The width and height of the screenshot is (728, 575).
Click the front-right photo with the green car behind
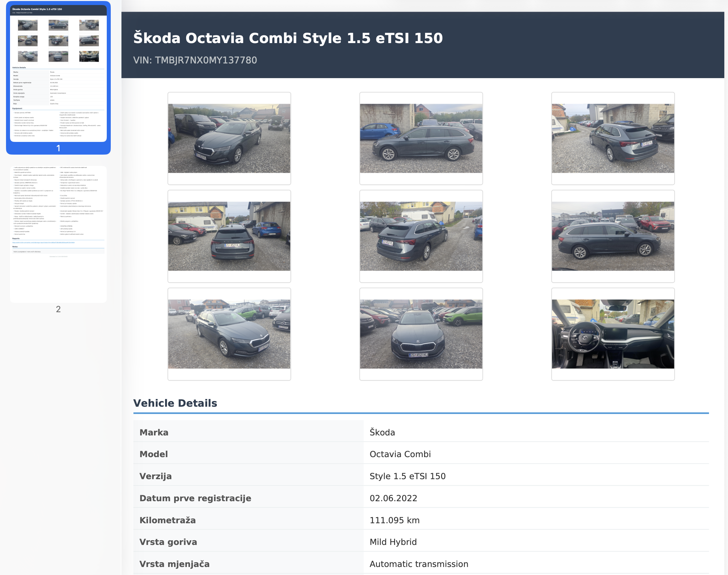pos(229,334)
